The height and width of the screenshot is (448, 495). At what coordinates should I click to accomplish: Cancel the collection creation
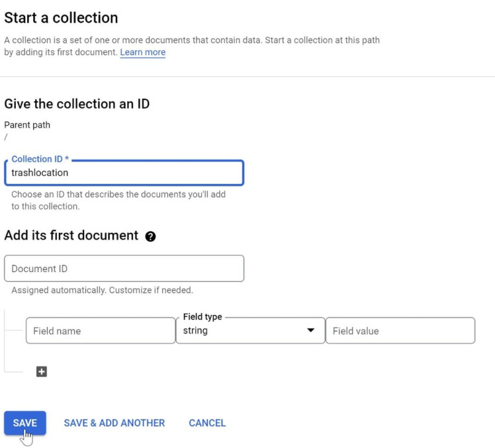coord(207,423)
